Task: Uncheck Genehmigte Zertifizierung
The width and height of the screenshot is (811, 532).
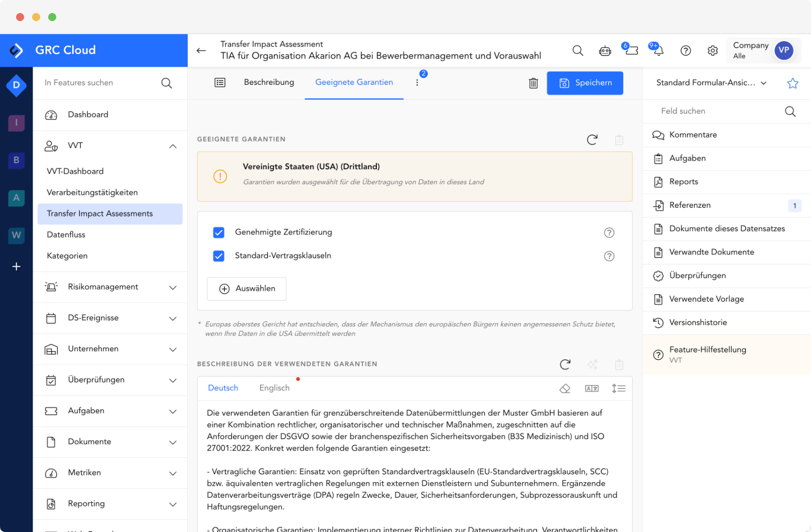Action: (x=219, y=232)
